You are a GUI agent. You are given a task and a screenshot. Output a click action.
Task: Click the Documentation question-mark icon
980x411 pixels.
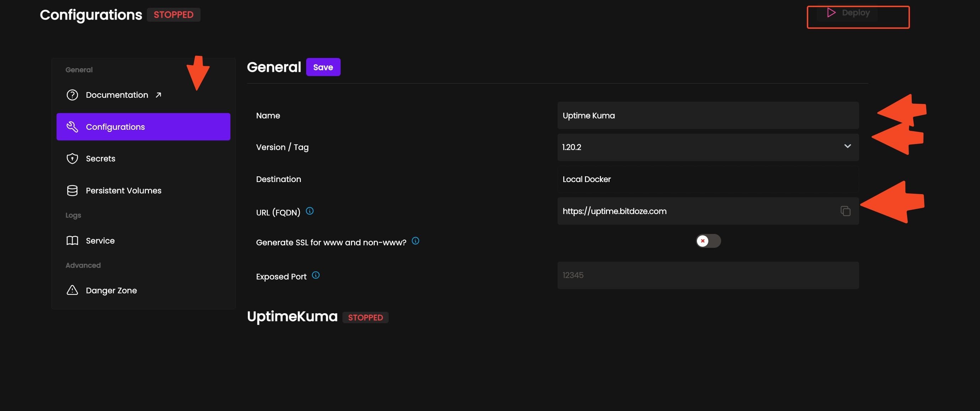72,95
